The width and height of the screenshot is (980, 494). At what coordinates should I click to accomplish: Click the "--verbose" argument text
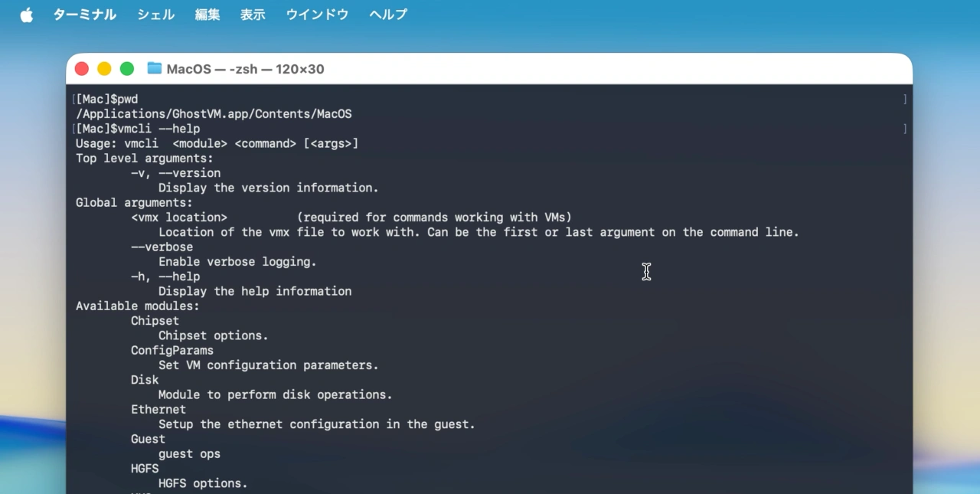point(162,247)
